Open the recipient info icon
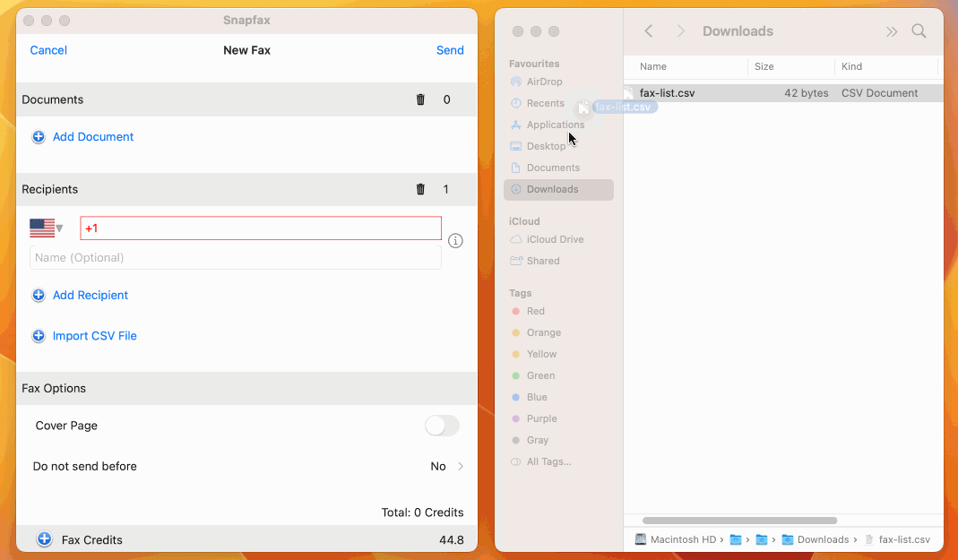958x560 pixels. click(x=455, y=241)
